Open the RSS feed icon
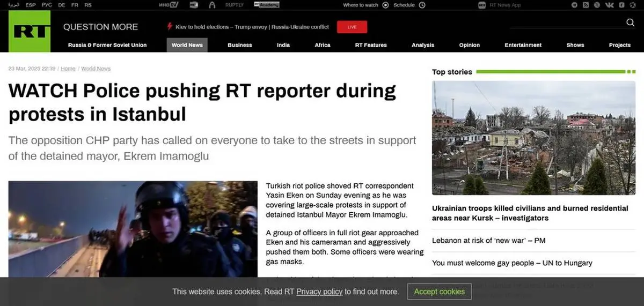This screenshot has width=644, height=306. pyautogui.click(x=586, y=5)
